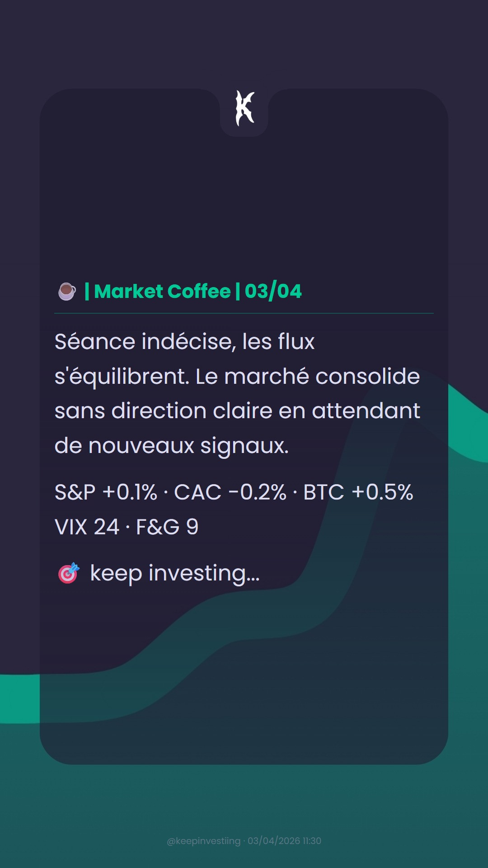The image size is (488, 868).
Task: Click the 03/04/2026 11:30 timestamp
Action: (284, 841)
